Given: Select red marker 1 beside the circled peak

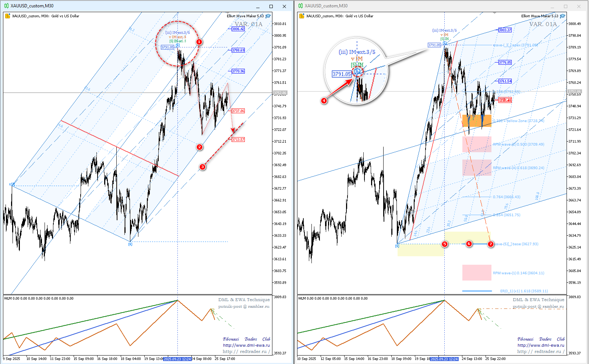Looking at the screenshot, I should (x=199, y=42).
